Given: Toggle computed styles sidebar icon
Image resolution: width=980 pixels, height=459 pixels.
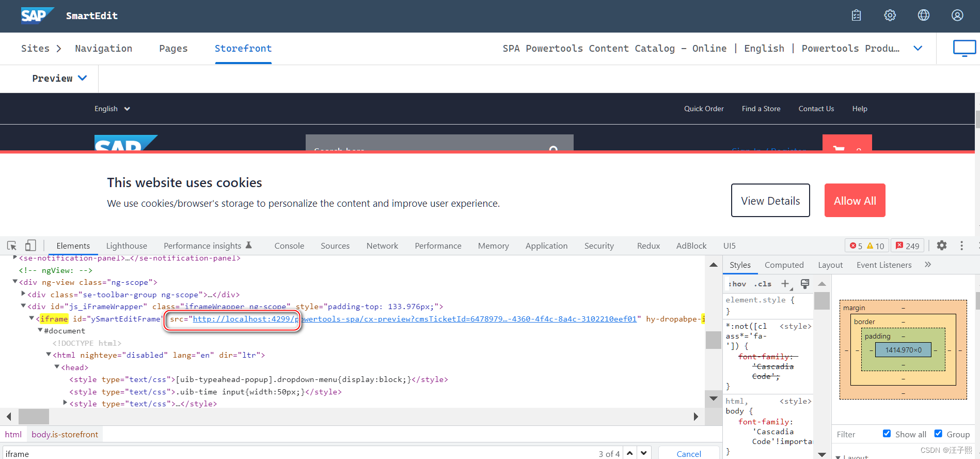Looking at the screenshot, I should coord(804,284).
